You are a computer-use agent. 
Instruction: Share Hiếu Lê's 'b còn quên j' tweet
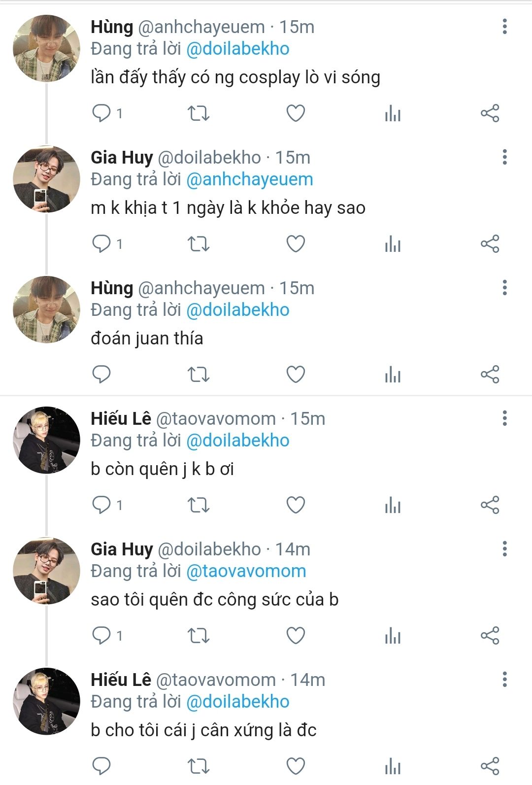(490, 505)
